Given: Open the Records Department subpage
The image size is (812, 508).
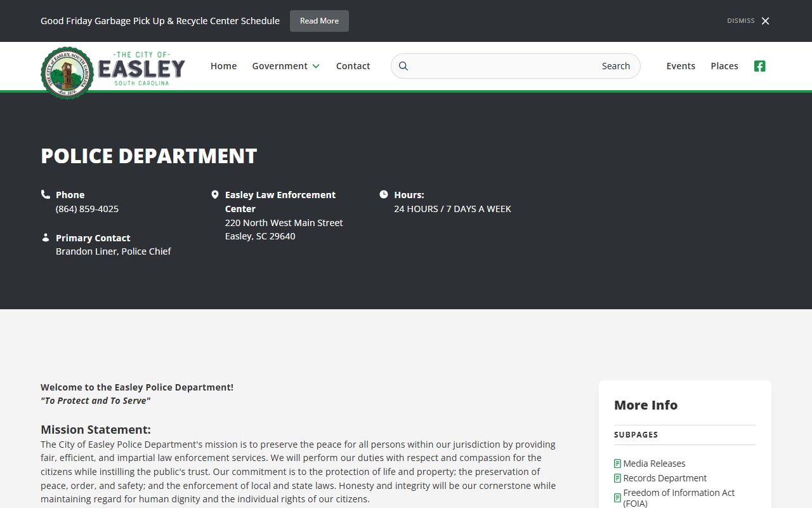Looking at the screenshot, I should pos(665,478).
